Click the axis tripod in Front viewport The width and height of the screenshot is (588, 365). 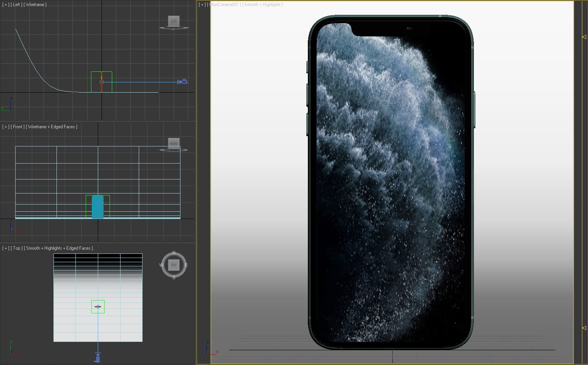tap(15, 226)
